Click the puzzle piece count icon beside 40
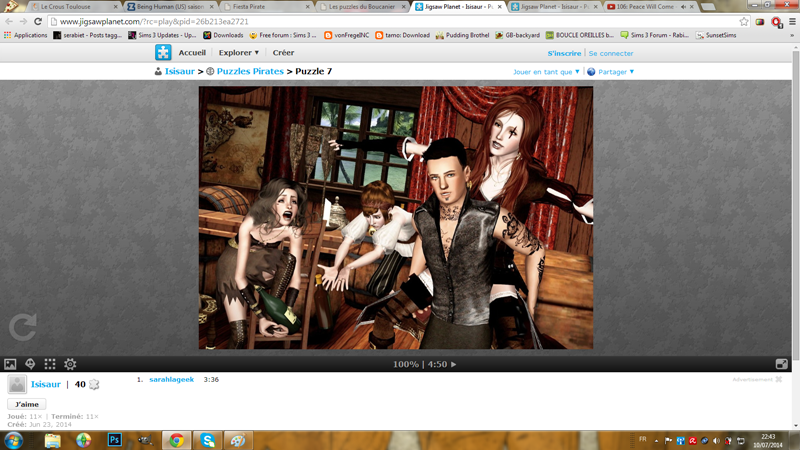800x450 pixels. point(94,384)
